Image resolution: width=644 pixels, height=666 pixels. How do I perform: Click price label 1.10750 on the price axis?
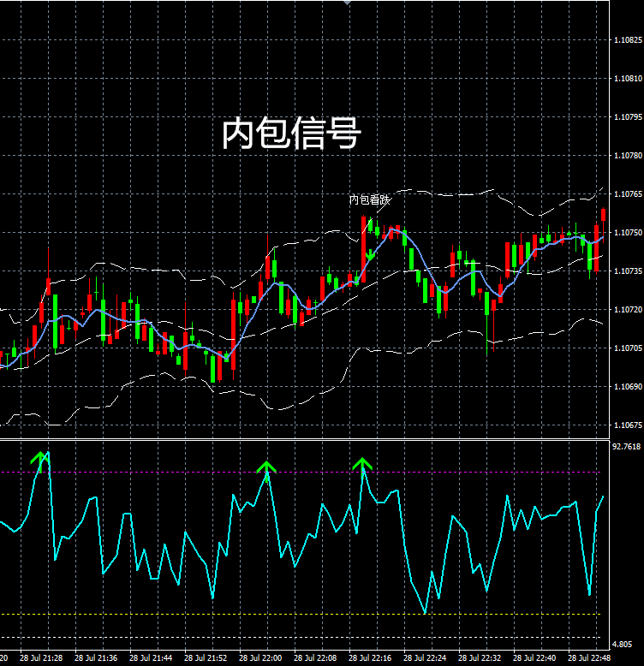(629, 233)
